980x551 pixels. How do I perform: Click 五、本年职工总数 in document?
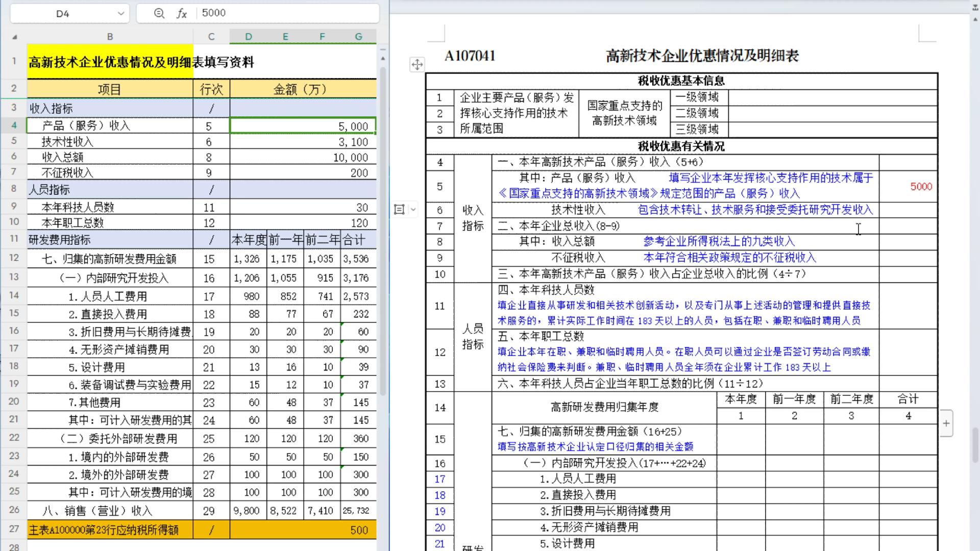[541, 336]
